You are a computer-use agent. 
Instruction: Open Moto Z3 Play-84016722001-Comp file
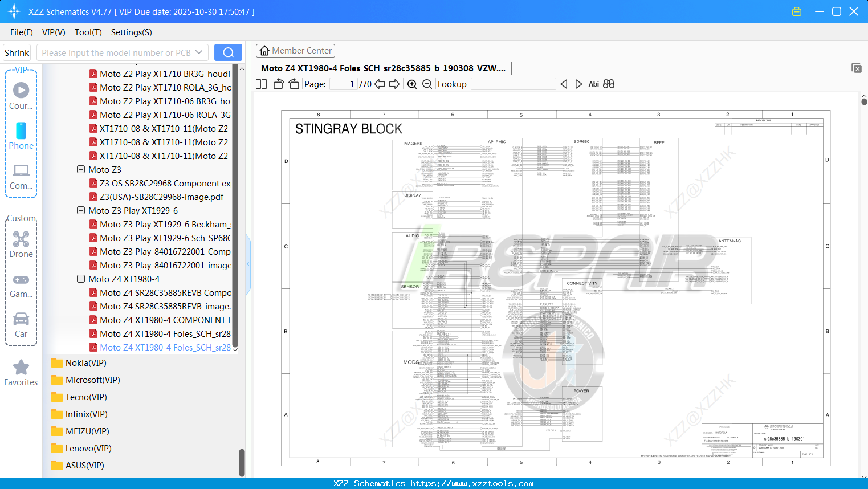click(160, 252)
